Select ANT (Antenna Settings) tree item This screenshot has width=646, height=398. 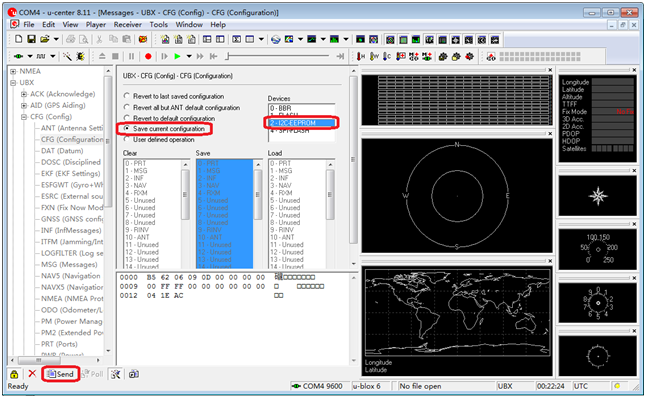click(72, 128)
